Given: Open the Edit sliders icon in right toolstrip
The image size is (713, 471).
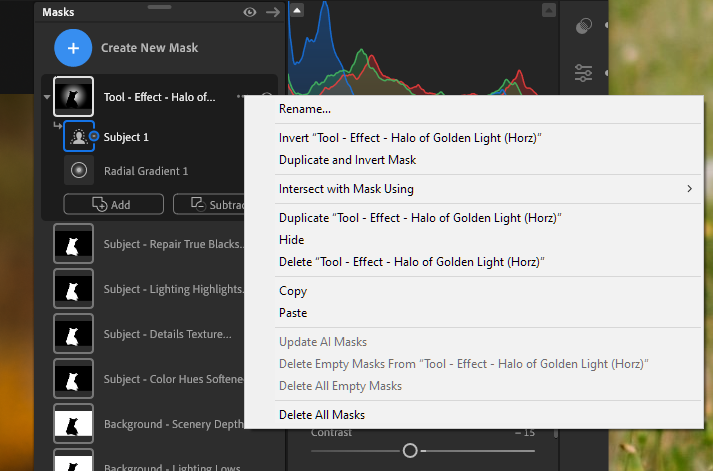Looking at the screenshot, I should pos(585,73).
